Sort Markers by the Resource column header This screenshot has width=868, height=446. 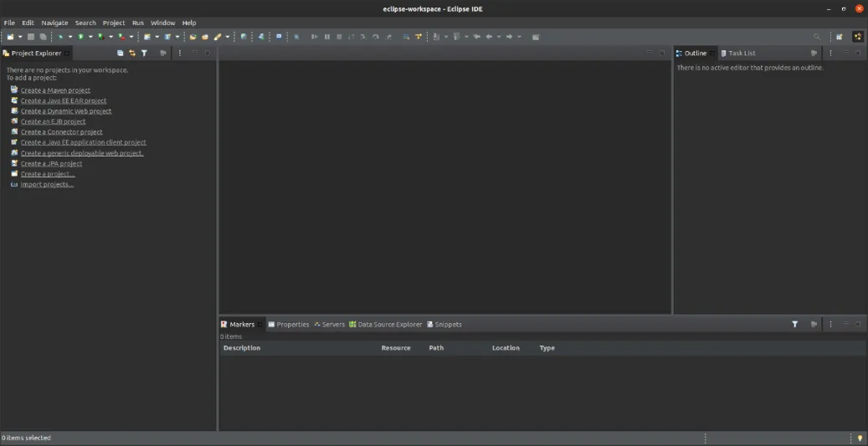[x=396, y=348]
